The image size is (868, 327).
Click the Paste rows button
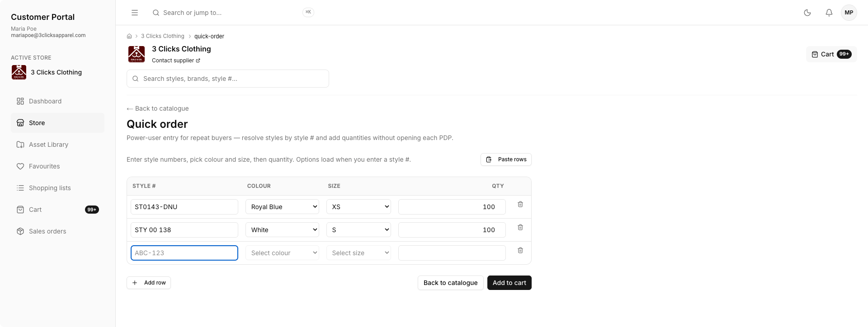coord(506,159)
